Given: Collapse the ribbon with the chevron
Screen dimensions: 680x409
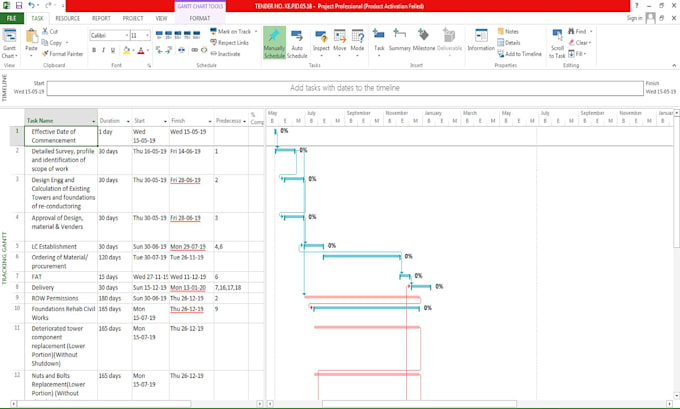Looking at the screenshot, I should 674,65.
